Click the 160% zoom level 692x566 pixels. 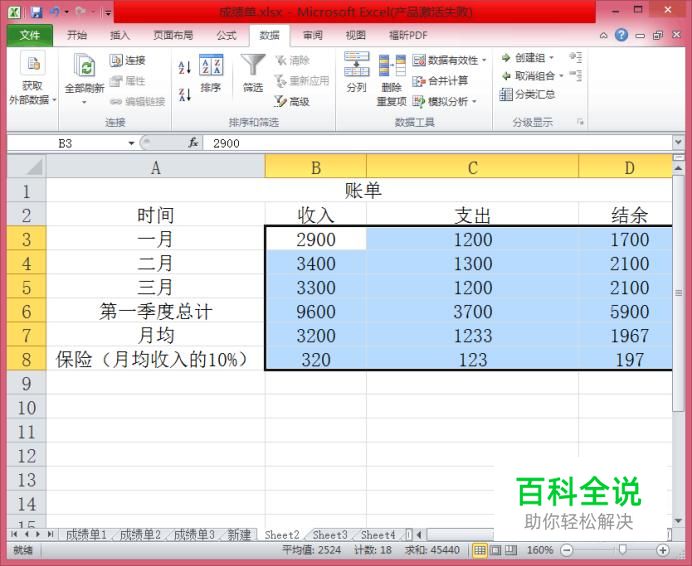[x=539, y=550]
